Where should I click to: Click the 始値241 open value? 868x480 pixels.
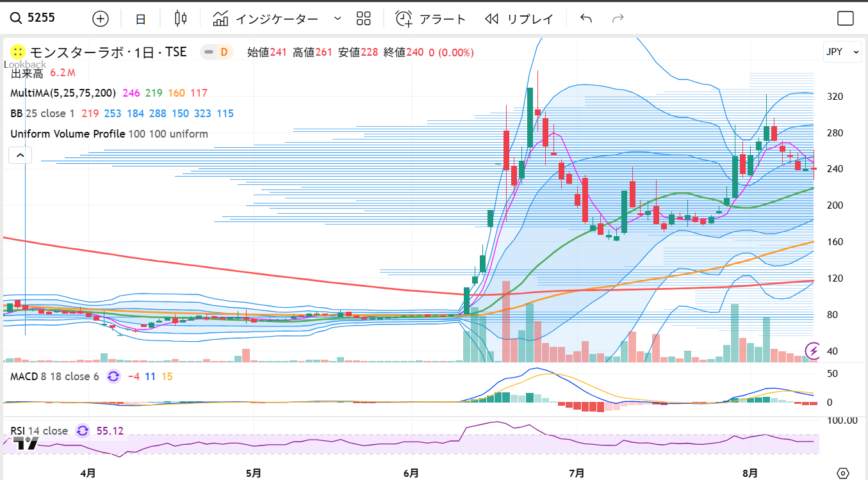267,52
